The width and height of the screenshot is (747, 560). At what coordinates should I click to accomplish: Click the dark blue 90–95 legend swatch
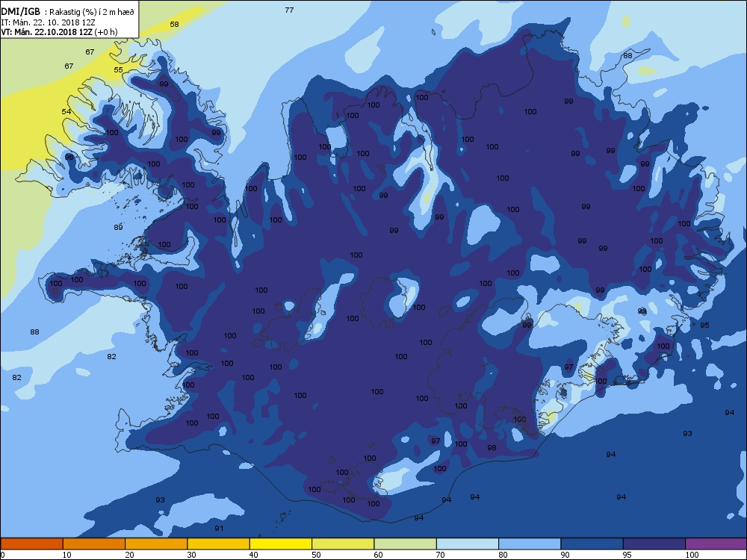[592, 544]
